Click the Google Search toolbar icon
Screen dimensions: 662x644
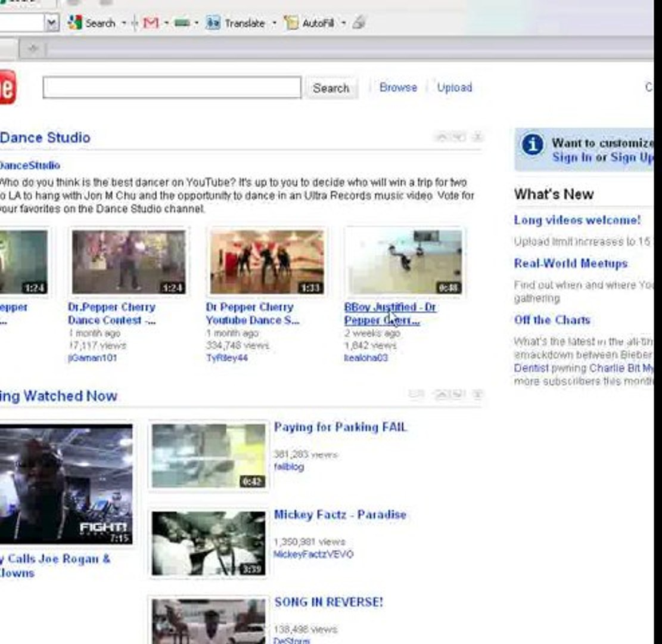(75, 23)
